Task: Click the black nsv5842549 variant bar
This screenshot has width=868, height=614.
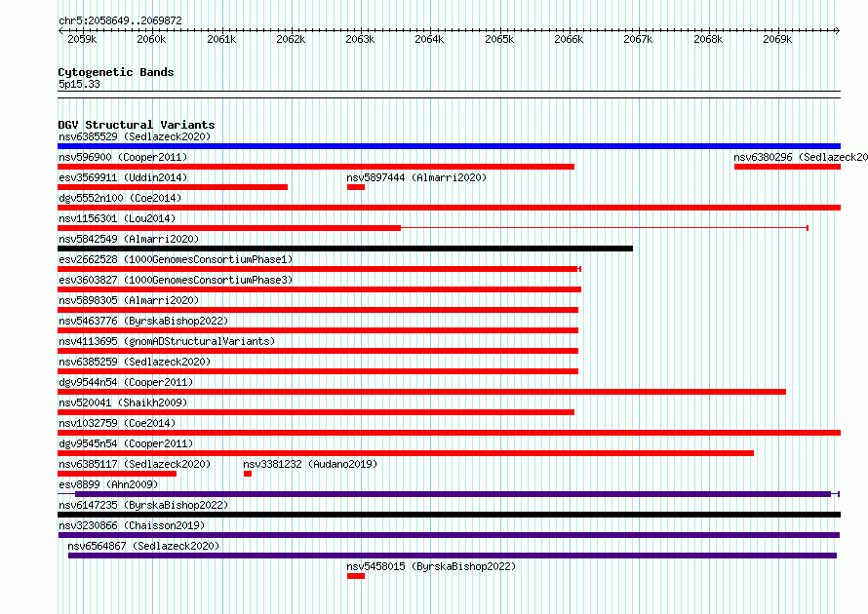Action: 345,249
